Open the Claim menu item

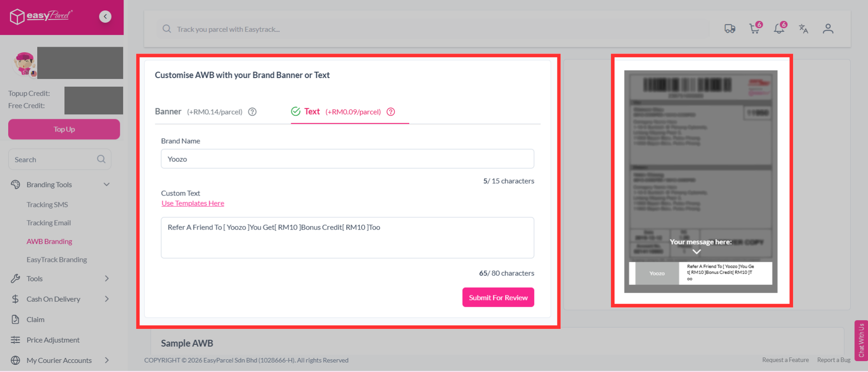pos(35,319)
